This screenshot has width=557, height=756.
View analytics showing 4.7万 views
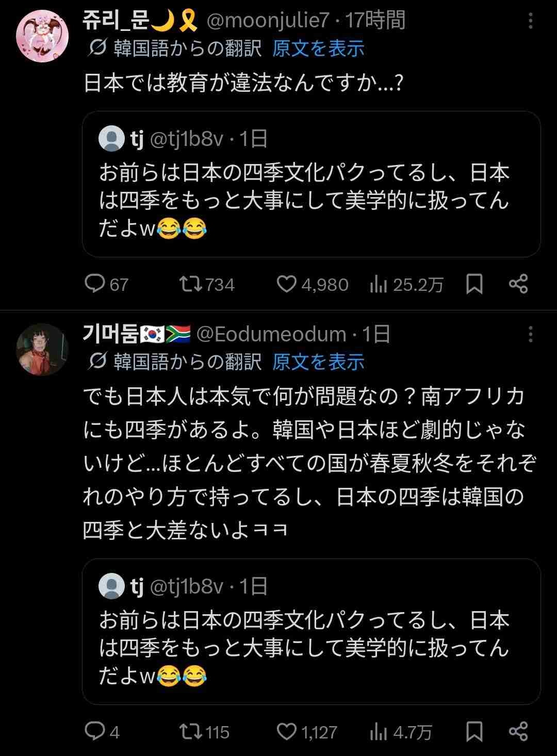click(x=379, y=731)
